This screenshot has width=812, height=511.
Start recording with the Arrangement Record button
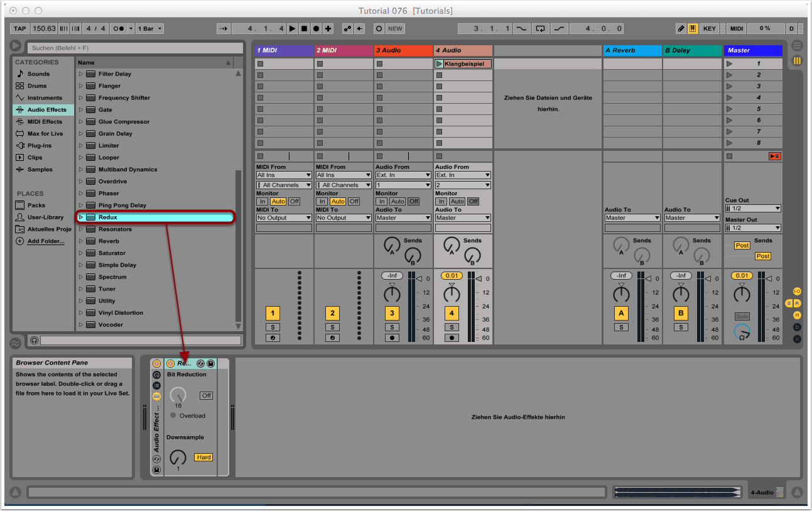(x=316, y=29)
